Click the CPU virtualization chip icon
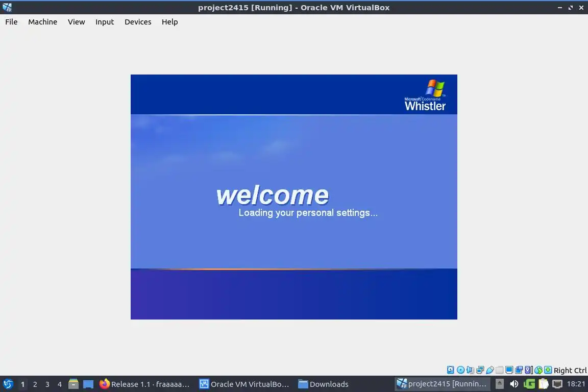Image resolution: width=588 pixels, height=392 pixels. coord(529,370)
